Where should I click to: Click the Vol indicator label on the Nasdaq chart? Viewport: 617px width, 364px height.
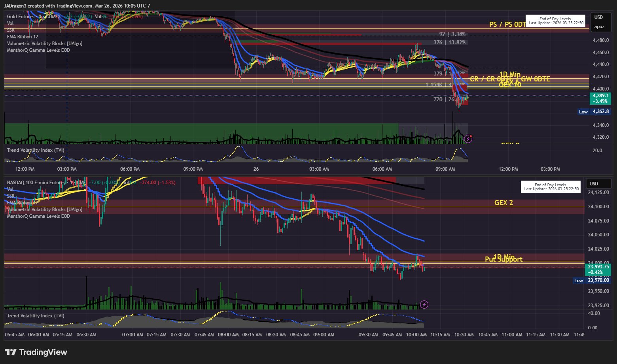point(10,189)
